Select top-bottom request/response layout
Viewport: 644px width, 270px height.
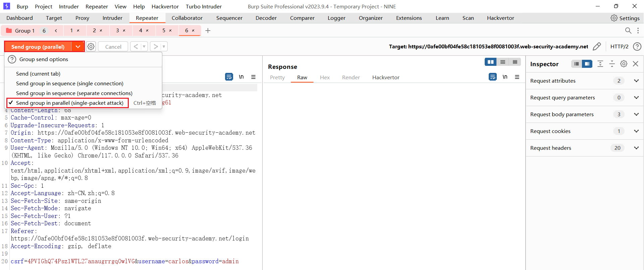tap(503, 62)
